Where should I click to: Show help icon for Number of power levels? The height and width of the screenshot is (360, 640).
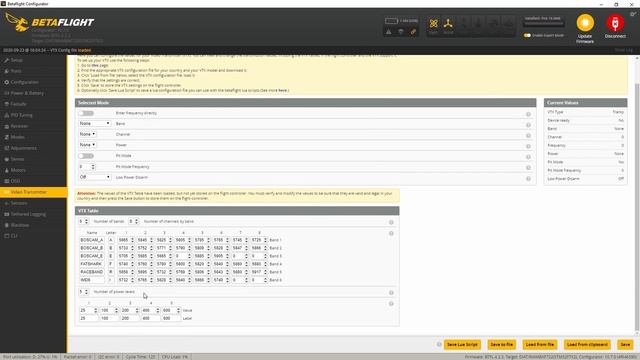[391, 293]
